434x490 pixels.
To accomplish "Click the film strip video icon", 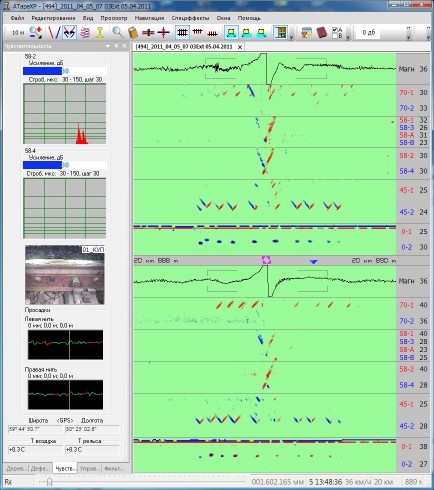I will coord(281,32).
